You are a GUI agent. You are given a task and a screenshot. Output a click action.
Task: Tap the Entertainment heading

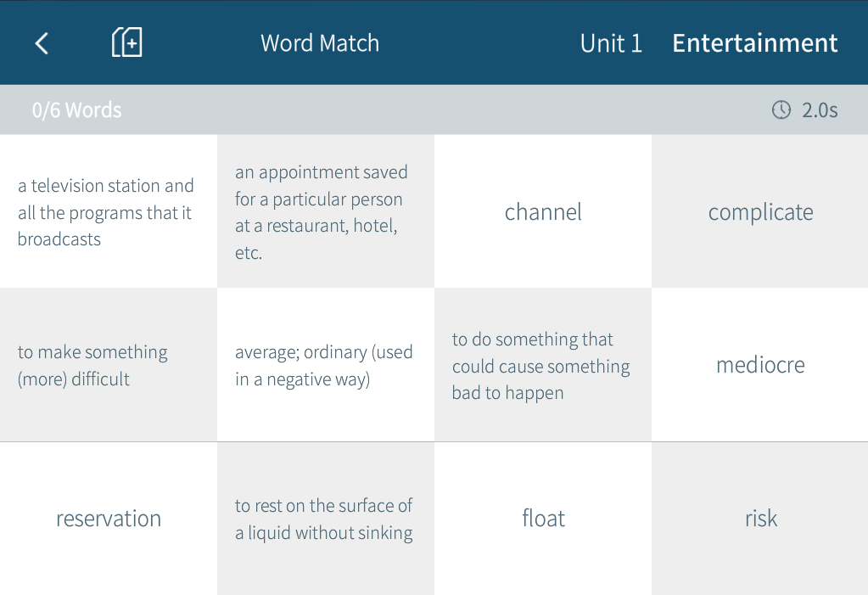pos(755,43)
